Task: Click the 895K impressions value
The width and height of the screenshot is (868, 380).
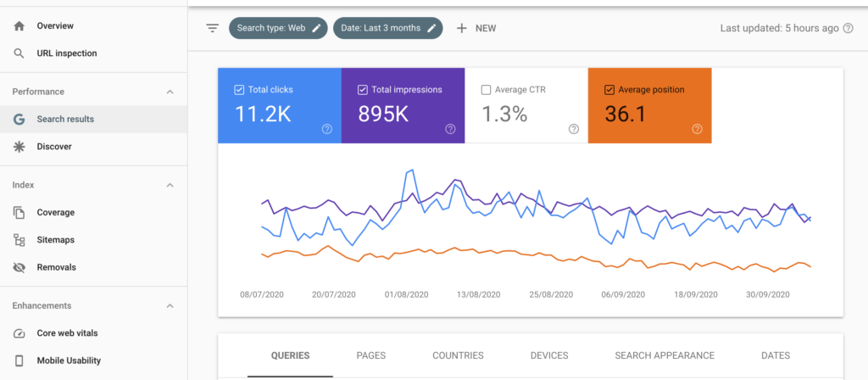Action: 383,115
